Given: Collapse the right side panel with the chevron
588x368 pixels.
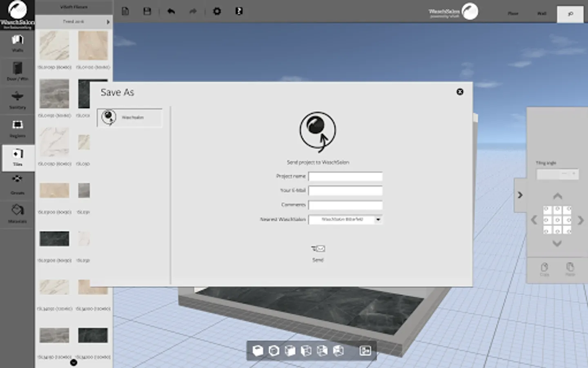Looking at the screenshot, I should coord(520,195).
